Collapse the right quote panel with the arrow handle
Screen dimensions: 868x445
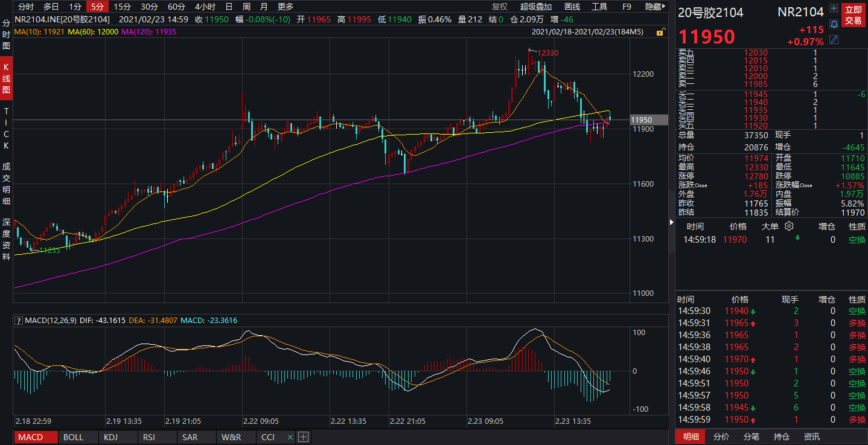pos(672,222)
